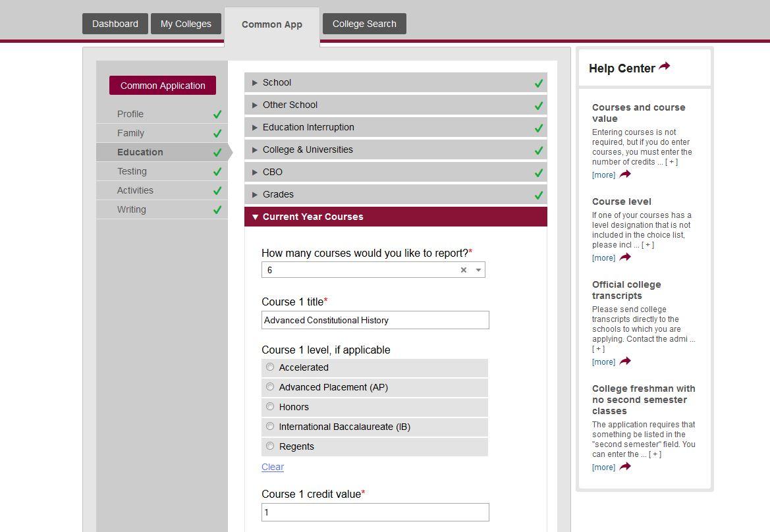Image resolution: width=770 pixels, height=532 pixels.
Task: Click green checkmark on Grades section
Action: coord(538,194)
